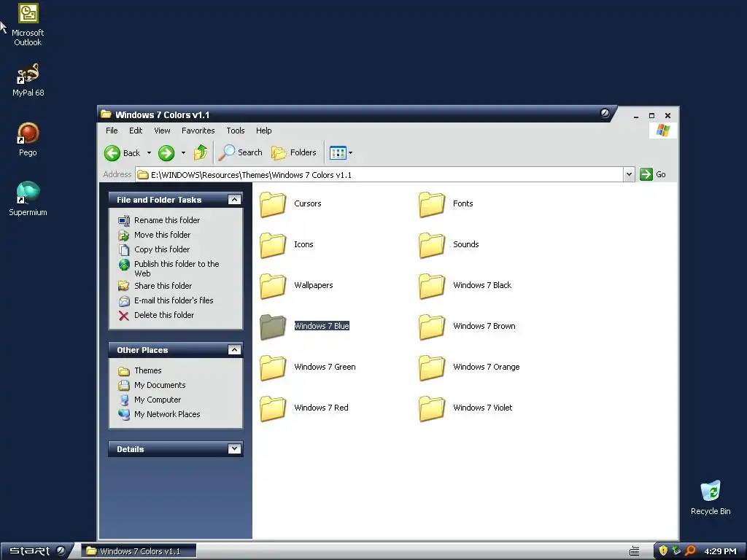Open the Views icon menu

338,153
